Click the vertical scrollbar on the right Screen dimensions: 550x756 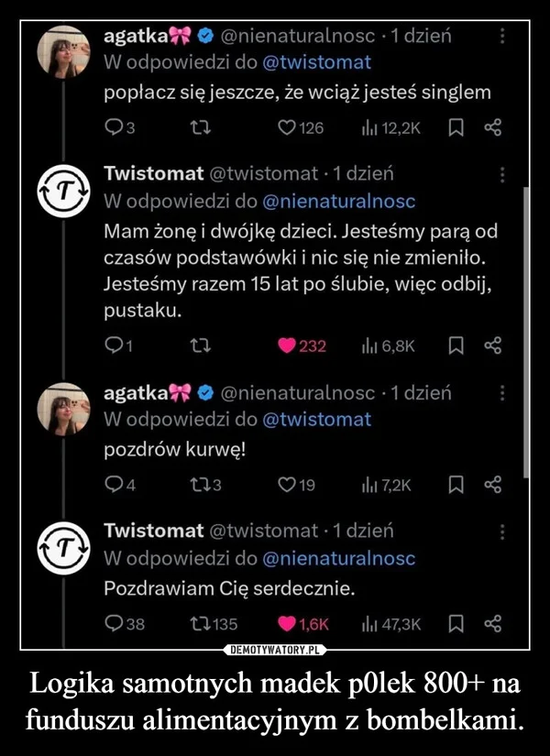click(x=526, y=330)
